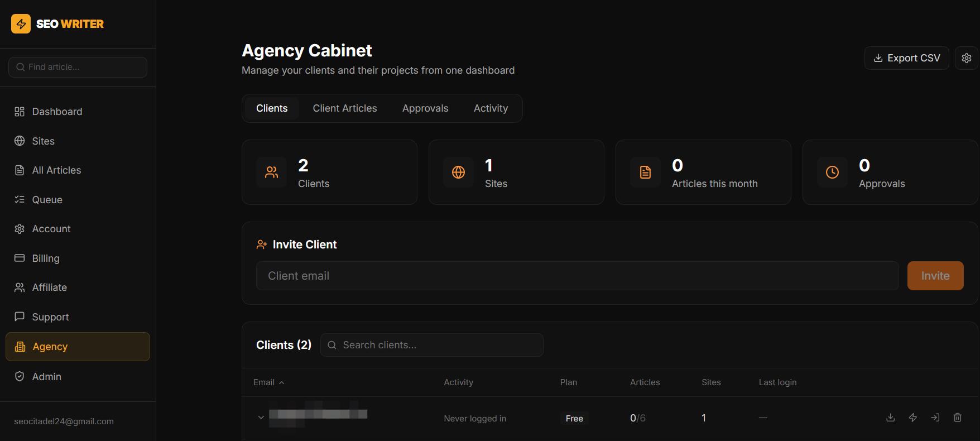Click the Activity column header
The width and height of the screenshot is (980, 441).
tap(458, 382)
